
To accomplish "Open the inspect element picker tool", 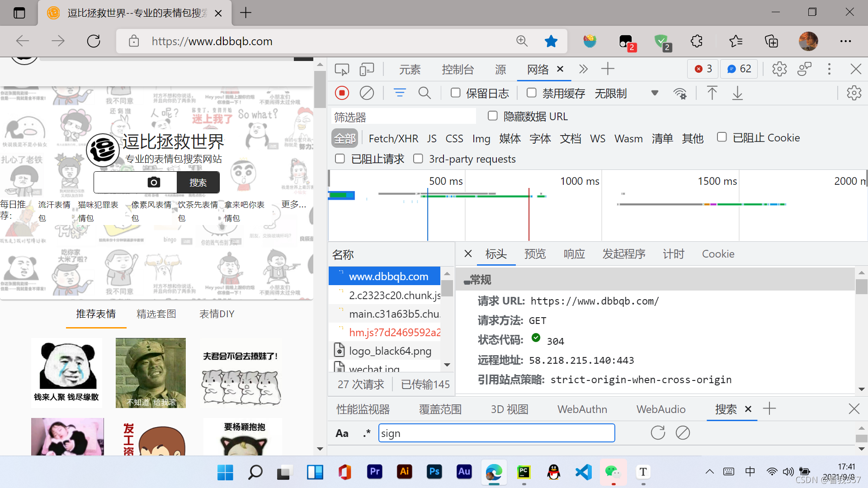I will click(x=342, y=69).
